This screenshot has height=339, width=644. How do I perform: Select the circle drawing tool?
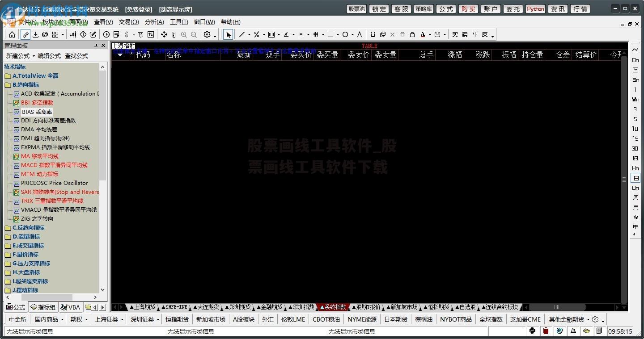[345, 34]
